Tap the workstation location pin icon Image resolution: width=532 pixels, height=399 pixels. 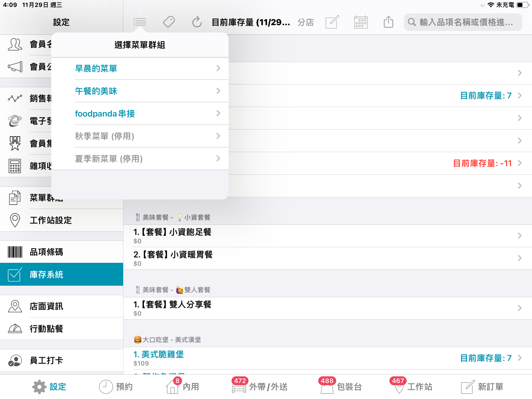(x=15, y=220)
